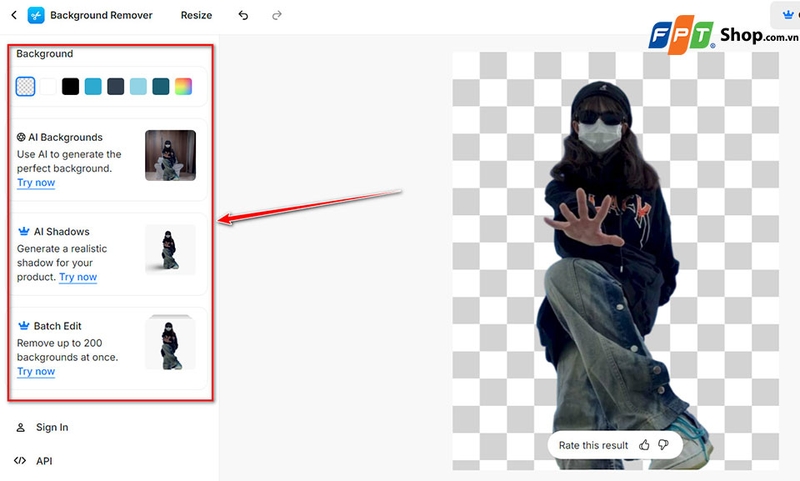This screenshot has width=800, height=481.
Task: Click the Batch Edit heading text
Action: tap(58, 326)
